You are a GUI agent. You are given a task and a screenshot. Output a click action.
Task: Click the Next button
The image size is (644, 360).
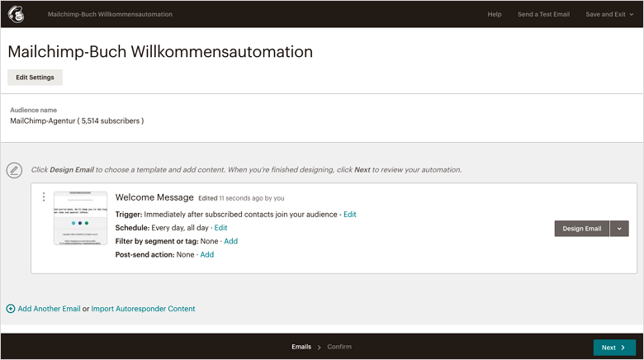(x=613, y=348)
